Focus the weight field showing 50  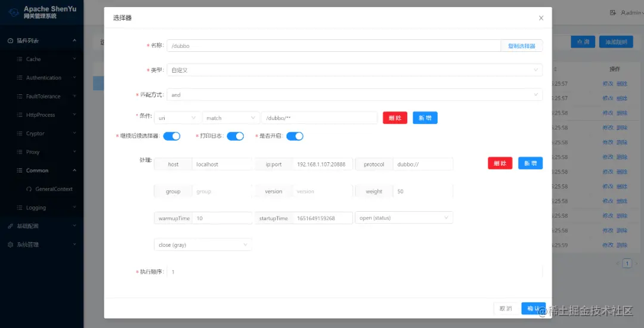[423, 191]
